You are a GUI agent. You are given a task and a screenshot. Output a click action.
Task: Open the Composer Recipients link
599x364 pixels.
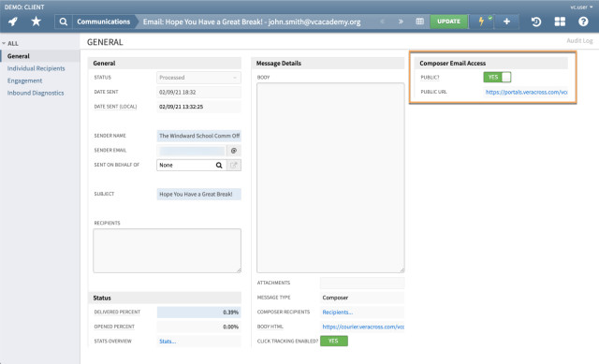337,312
